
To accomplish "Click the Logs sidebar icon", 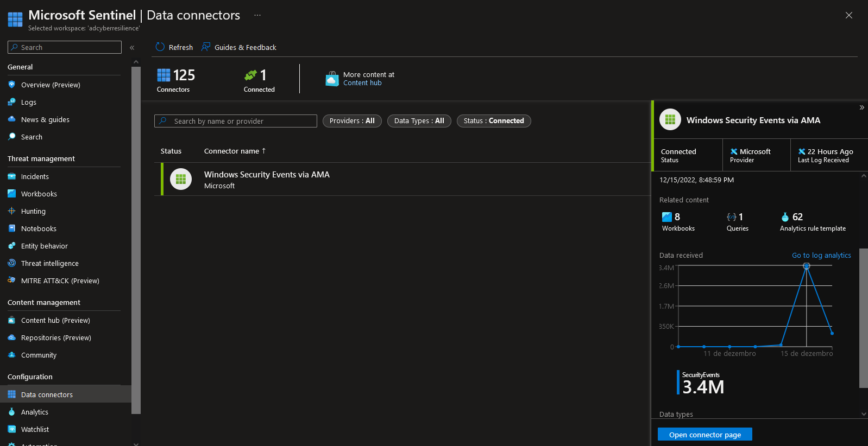I will [x=12, y=102].
